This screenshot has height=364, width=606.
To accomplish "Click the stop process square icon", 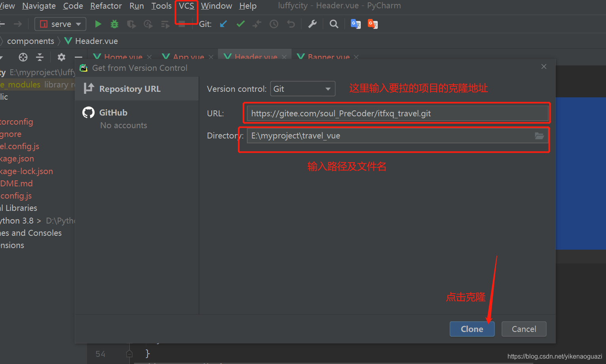I will point(182,24).
